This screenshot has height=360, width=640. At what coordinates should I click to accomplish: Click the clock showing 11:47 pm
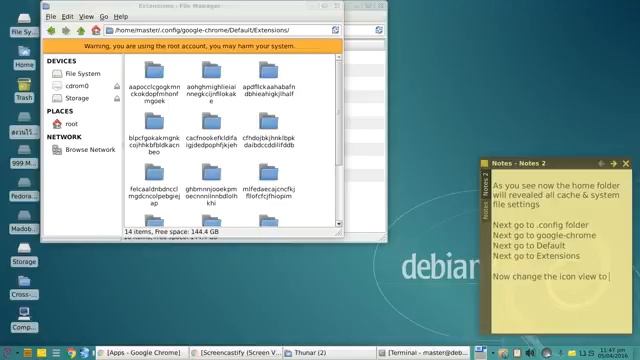tap(613, 353)
